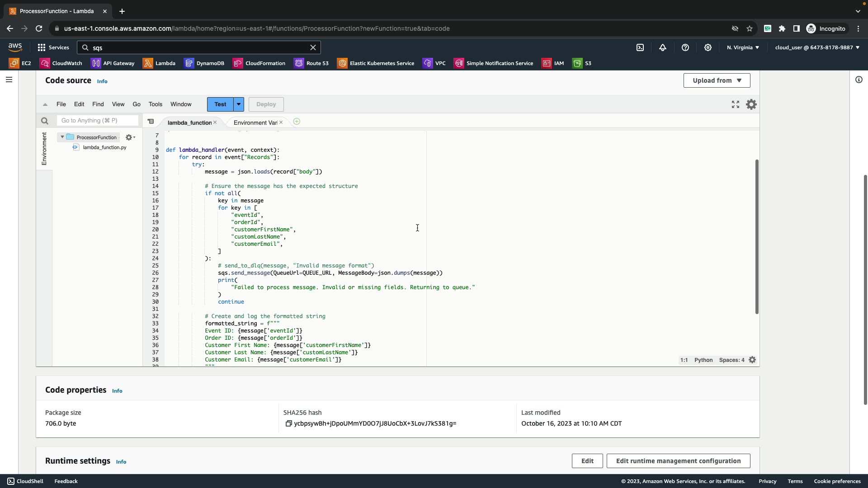The height and width of the screenshot is (488, 868).
Task: Open AWS CloudShell icon in top bar
Action: pos(640,47)
